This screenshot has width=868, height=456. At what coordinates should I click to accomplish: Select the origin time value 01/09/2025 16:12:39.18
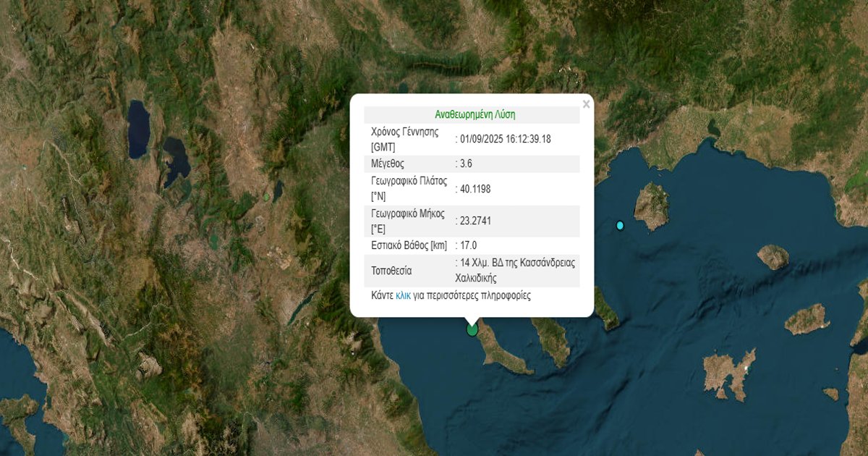pyautogui.click(x=506, y=139)
